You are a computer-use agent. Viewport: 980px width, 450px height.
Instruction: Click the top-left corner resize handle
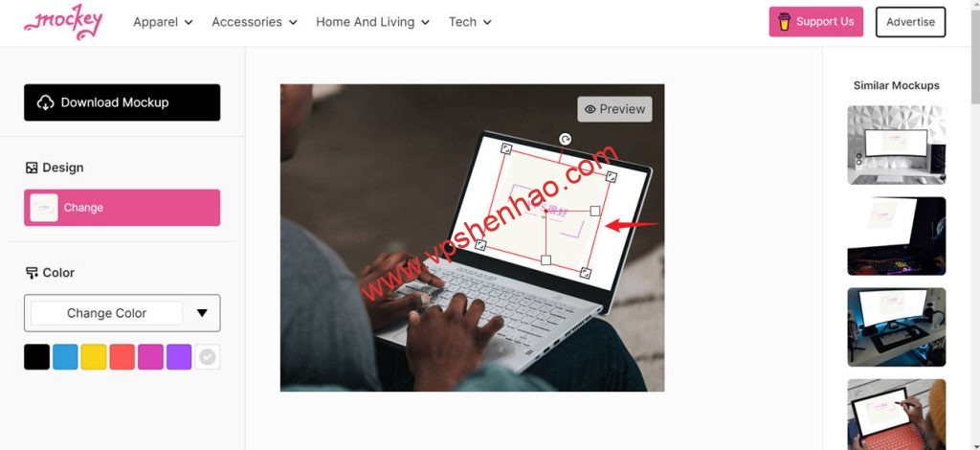(506, 148)
